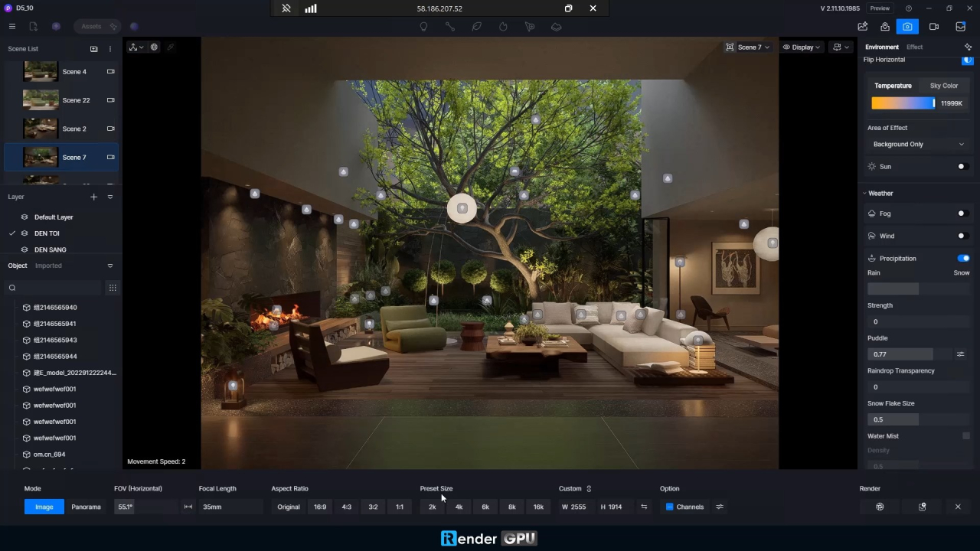Open the render gallery inbox icon
This screenshot has width=980, height=551.
960,27
